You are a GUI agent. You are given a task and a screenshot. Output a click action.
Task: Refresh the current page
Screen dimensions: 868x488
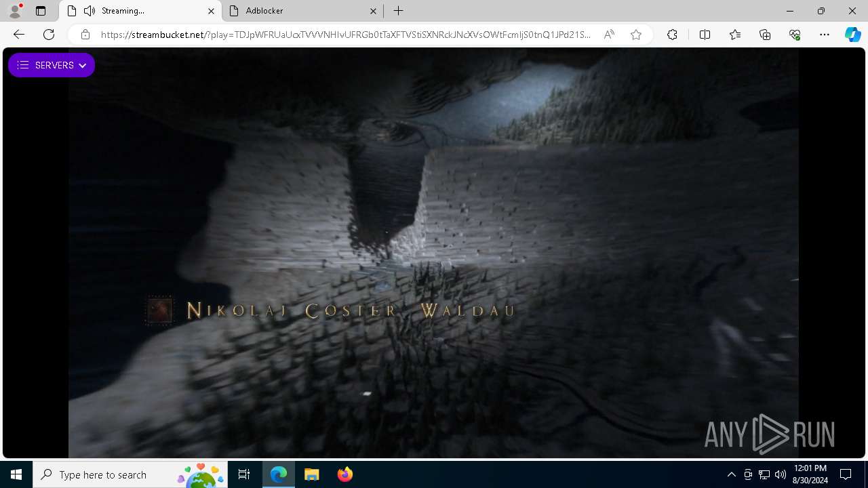tap(49, 35)
